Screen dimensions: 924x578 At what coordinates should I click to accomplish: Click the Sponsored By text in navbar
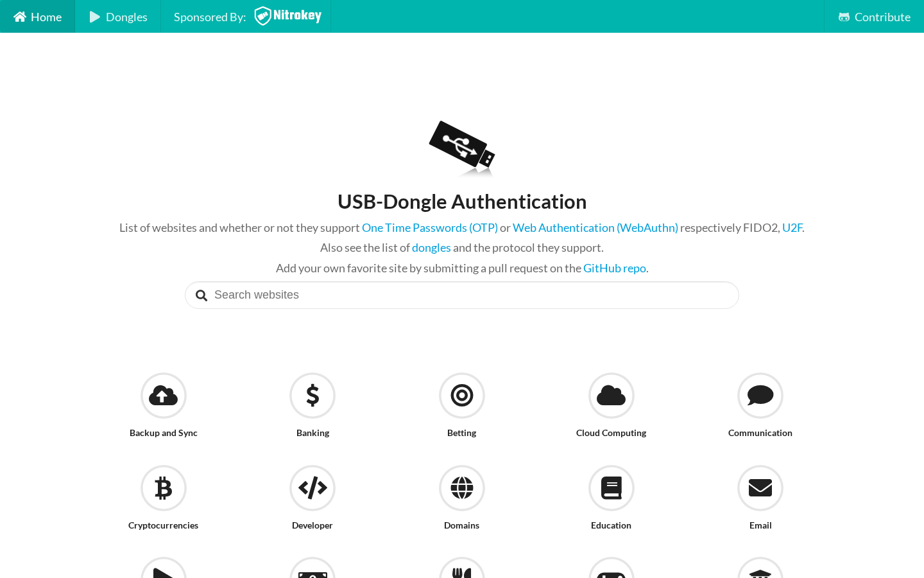(210, 17)
